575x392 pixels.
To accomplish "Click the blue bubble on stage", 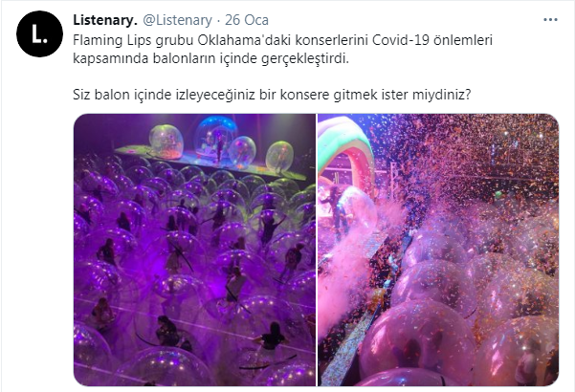I will point(215,137).
